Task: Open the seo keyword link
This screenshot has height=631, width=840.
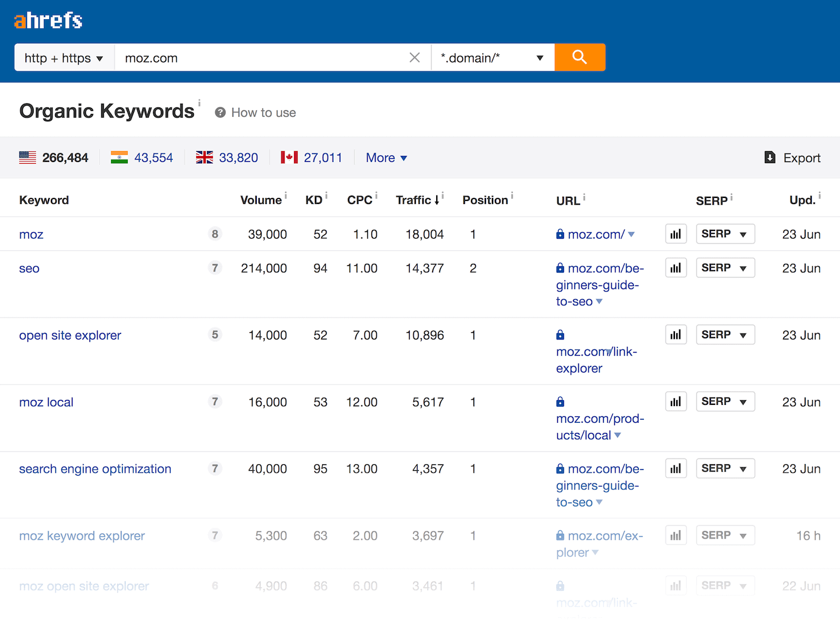Action: tap(29, 269)
